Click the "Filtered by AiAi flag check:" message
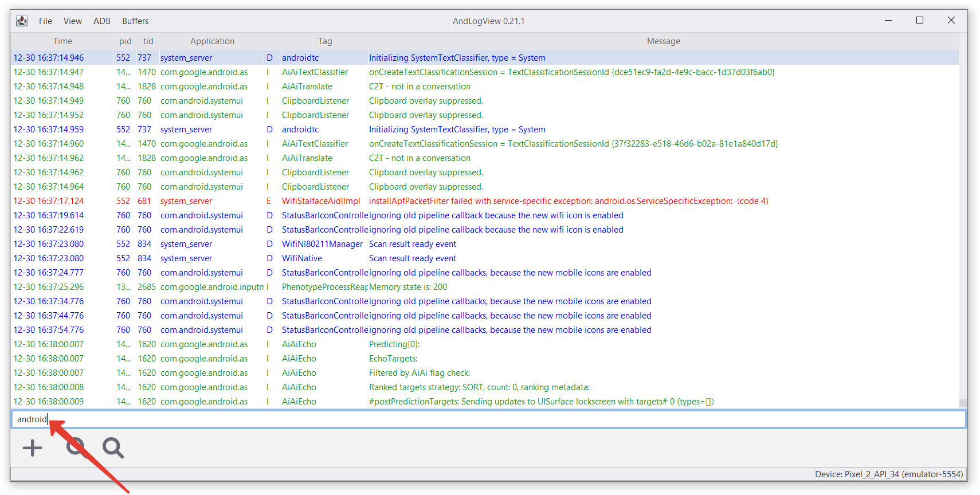This screenshot has width=980, height=495. (x=420, y=373)
